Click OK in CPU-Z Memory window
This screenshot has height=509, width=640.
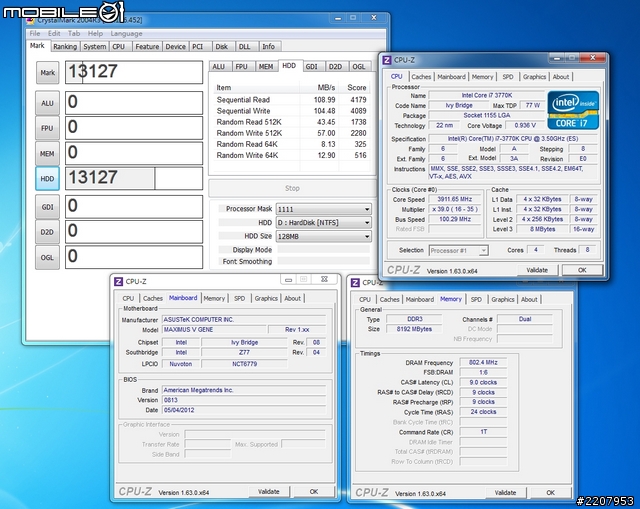point(550,493)
